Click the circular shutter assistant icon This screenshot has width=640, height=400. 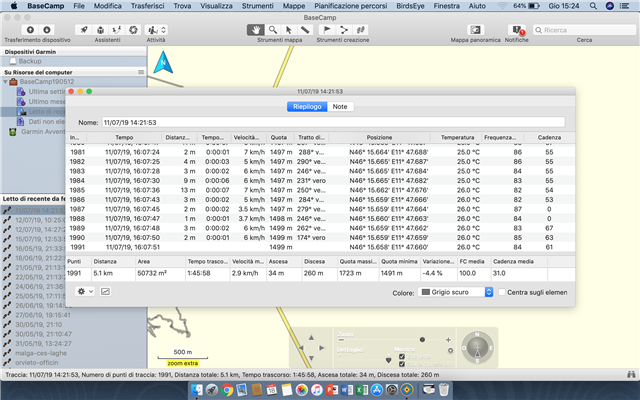(133, 30)
